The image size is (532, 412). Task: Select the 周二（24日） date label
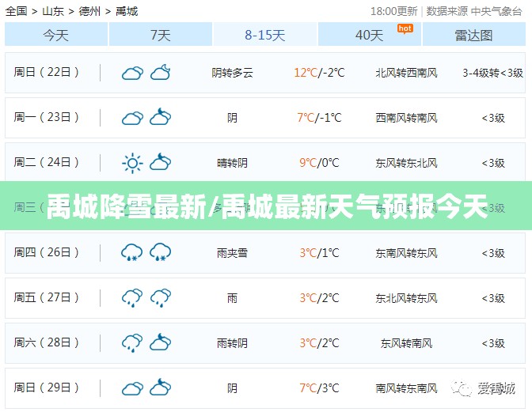46,162
